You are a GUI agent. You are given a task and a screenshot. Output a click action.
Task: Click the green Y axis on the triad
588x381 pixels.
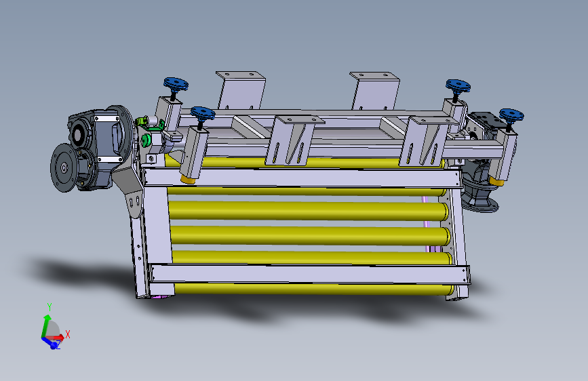click(x=45, y=325)
